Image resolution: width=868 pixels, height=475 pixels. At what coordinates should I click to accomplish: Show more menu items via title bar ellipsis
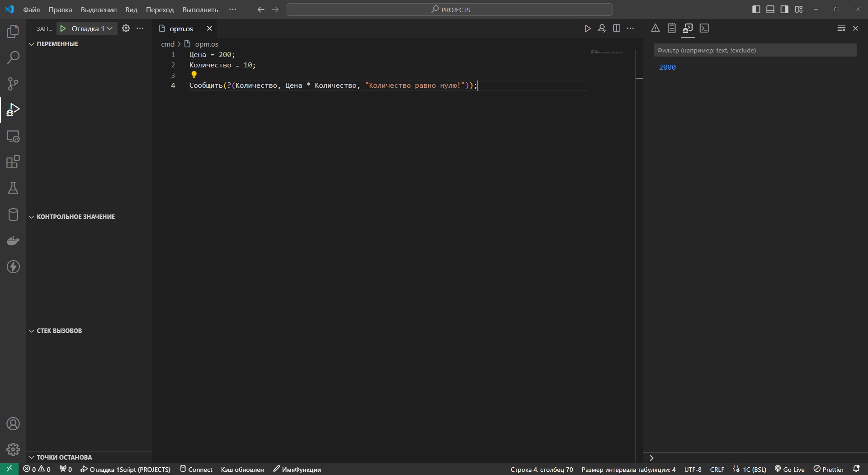point(233,9)
